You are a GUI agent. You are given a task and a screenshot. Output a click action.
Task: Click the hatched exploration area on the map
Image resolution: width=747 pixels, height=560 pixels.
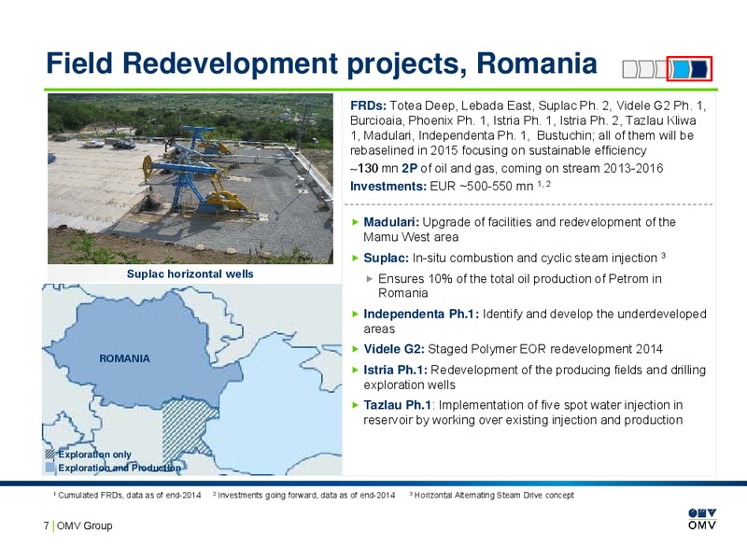pos(186,428)
